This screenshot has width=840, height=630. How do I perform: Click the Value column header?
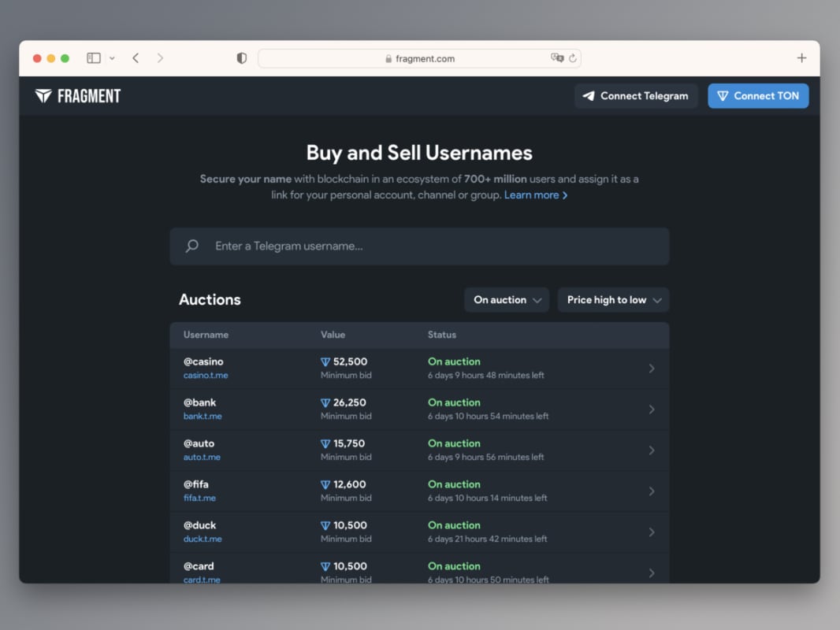[x=333, y=335]
